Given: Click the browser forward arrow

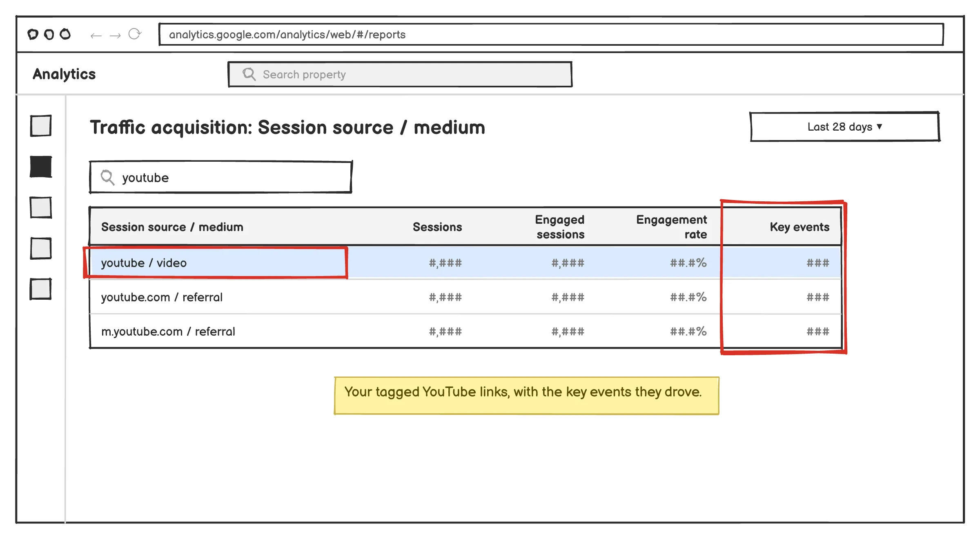Looking at the screenshot, I should [x=115, y=36].
